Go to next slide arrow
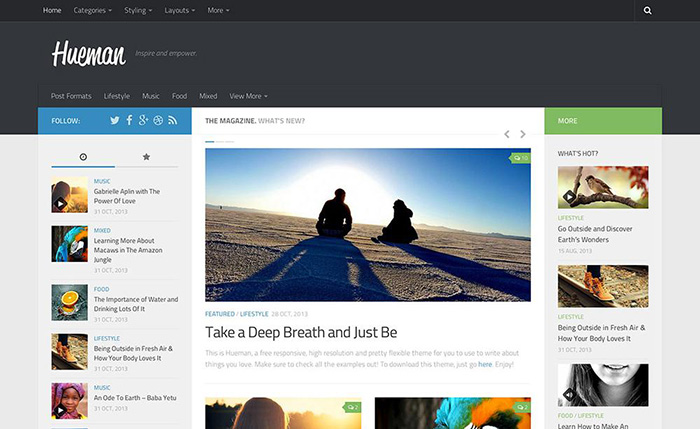 coord(523,134)
